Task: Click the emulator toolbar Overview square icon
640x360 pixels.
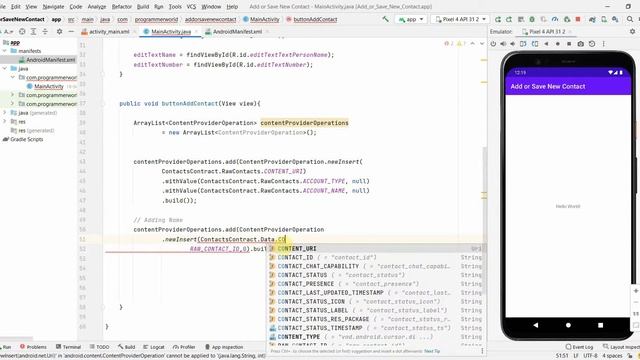Action: click(x=569, y=44)
